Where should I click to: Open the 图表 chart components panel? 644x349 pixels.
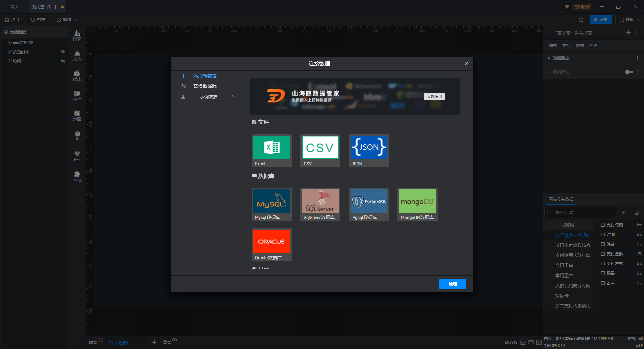(77, 35)
